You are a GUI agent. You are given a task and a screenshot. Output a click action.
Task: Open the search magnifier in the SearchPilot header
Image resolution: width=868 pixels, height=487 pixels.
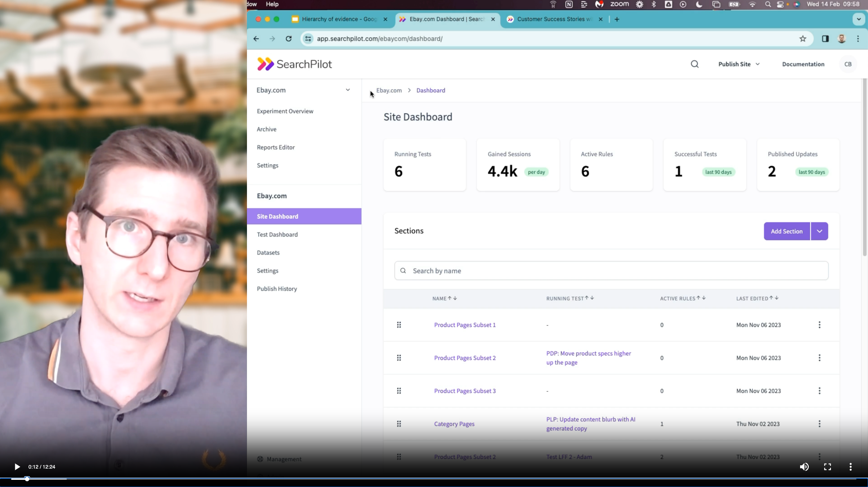pyautogui.click(x=694, y=64)
